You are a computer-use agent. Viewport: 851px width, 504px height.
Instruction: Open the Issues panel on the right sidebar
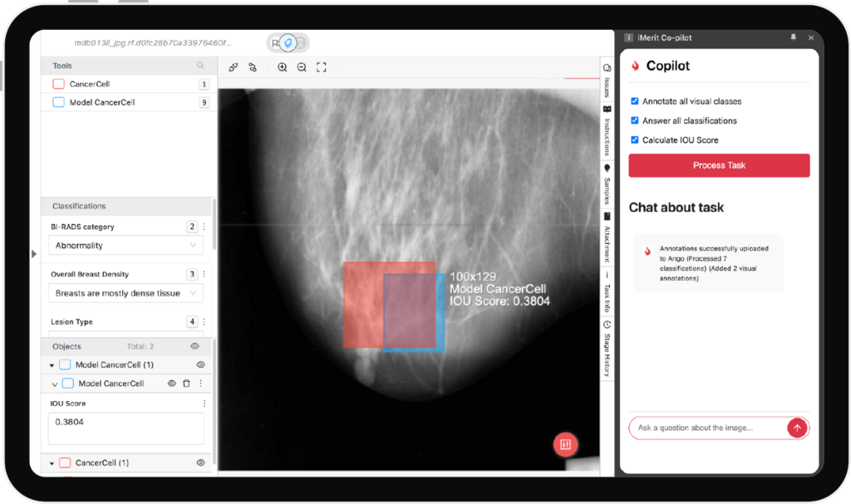point(606,80)
